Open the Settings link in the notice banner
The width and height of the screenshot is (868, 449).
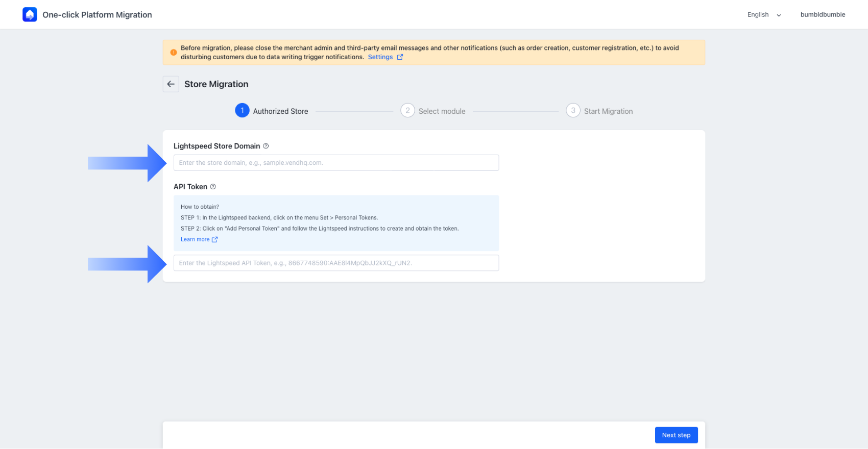click(380, 57)
